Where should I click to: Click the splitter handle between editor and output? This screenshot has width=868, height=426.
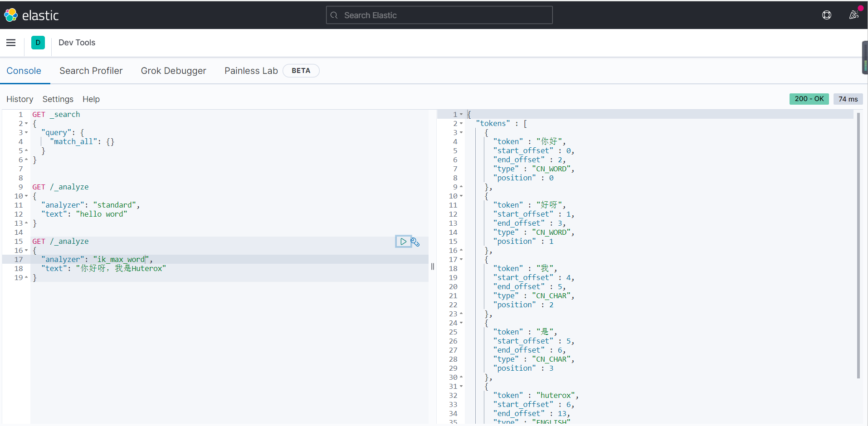(433, 266)
